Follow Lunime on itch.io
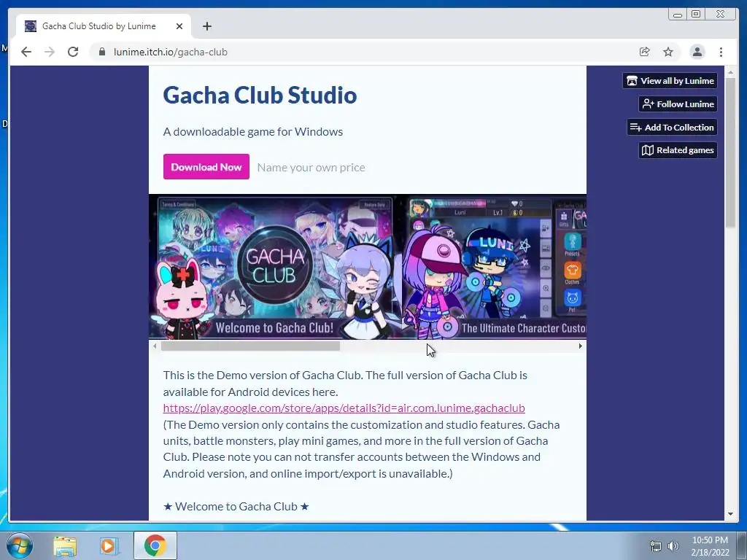747x560 pixels. tap(678, 104)
